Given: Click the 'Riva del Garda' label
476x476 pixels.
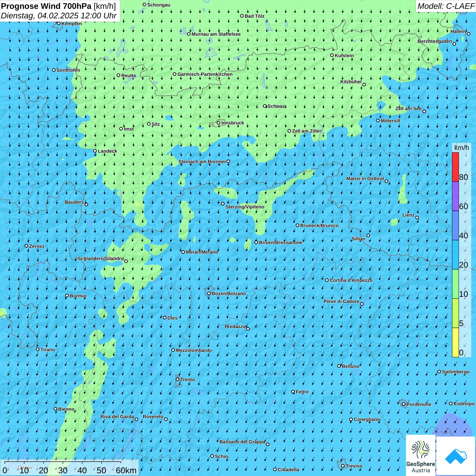Looking at the screenshot, I should pos(117,417).
